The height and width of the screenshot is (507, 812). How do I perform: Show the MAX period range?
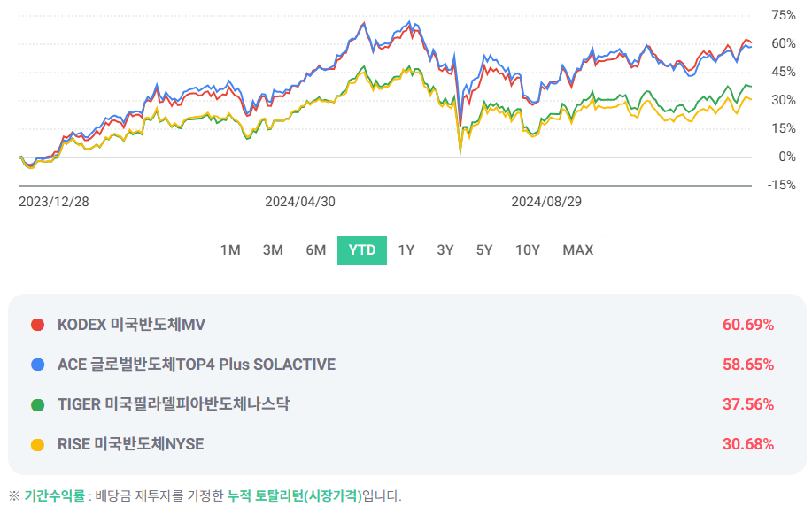[x=578, y=250]
